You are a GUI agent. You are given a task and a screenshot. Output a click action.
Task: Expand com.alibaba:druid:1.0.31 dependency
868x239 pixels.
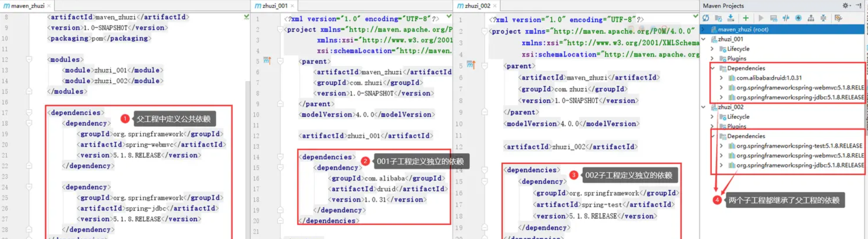721,78
